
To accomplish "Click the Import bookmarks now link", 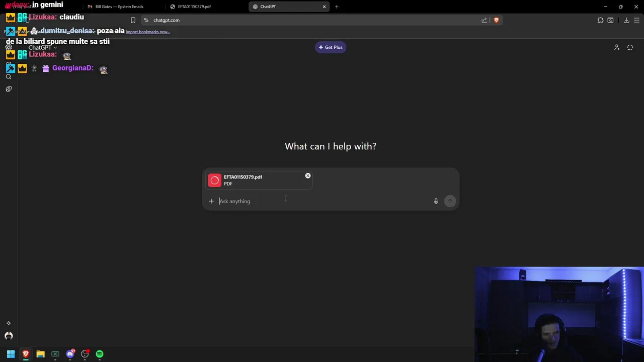I will pyautogui.click(x=148, y=32).
